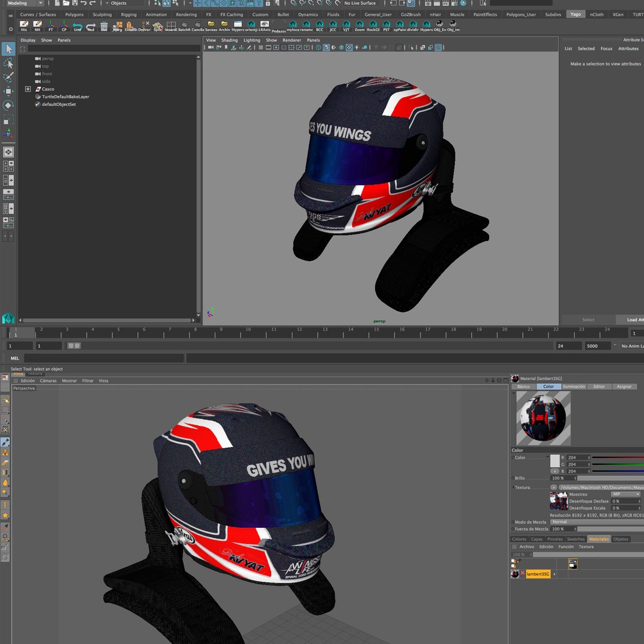This screenshot has height=644, width=644.
Task: Toggle the Color channel radio dot
Action: (513, 457)
